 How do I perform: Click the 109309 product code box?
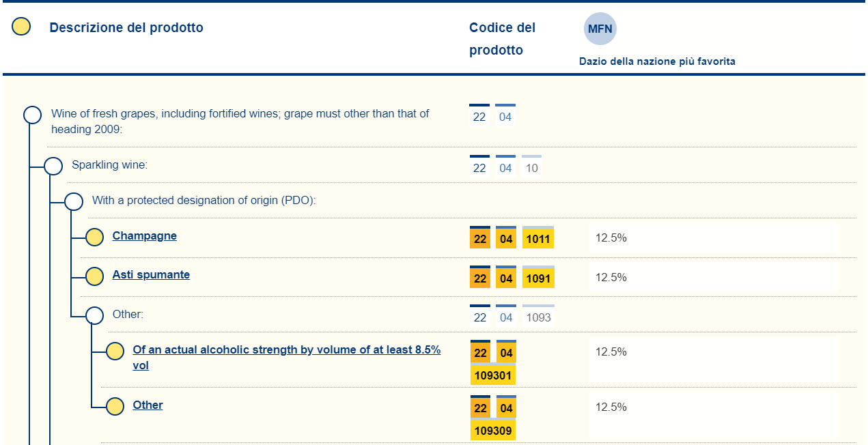click(x=493, y=431)
